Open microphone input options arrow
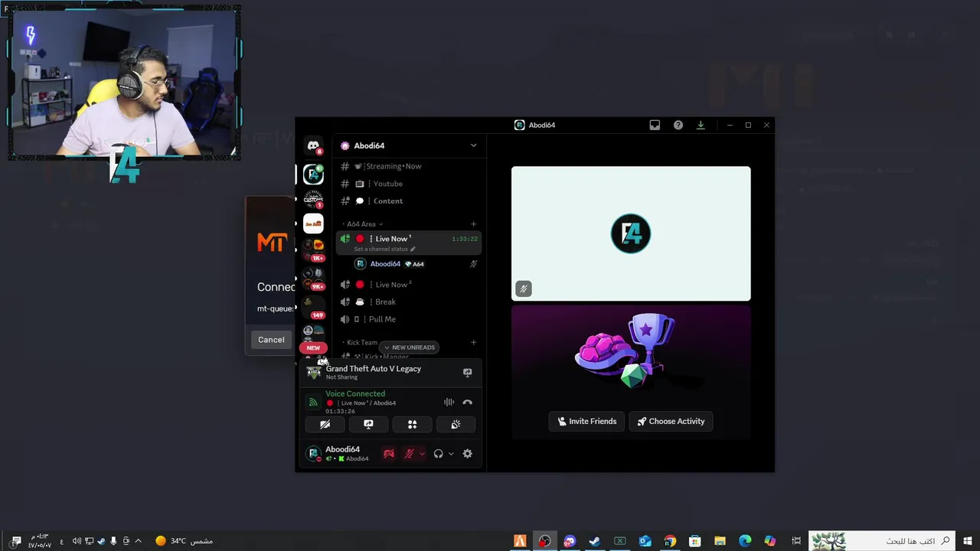The image size is (980, 551). 422,454
